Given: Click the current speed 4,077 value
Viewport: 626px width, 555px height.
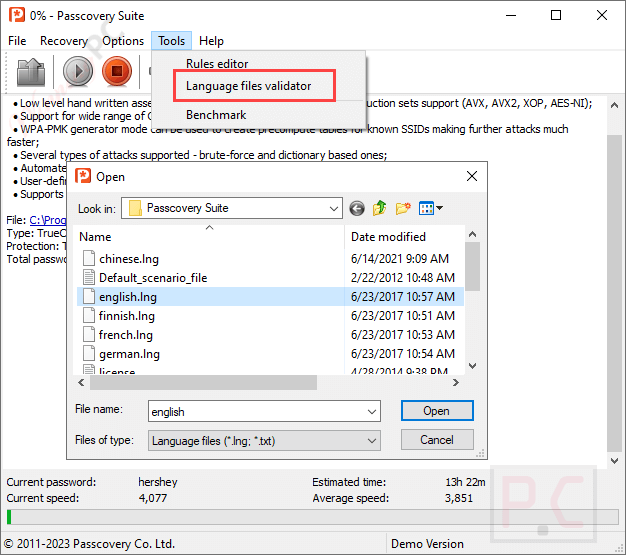Looking at the screenshot, I should [153, 498].
